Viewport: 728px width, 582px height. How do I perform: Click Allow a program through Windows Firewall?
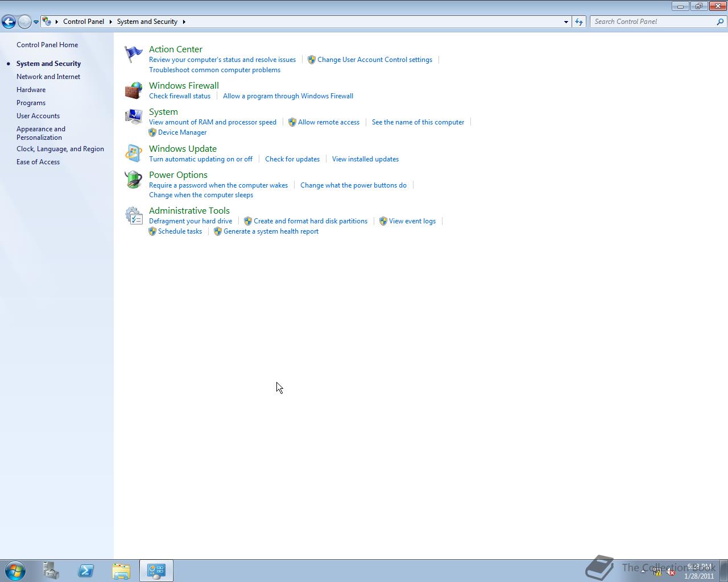288,96
